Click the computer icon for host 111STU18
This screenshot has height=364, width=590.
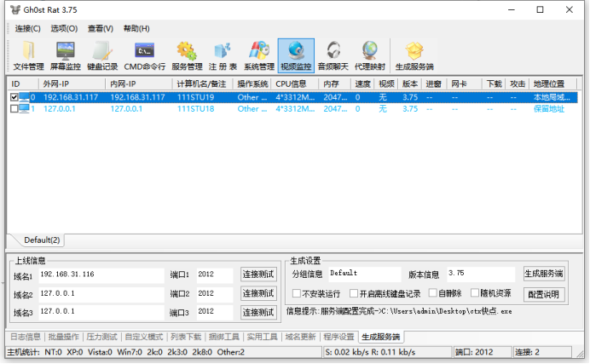[x=24, y=109]
